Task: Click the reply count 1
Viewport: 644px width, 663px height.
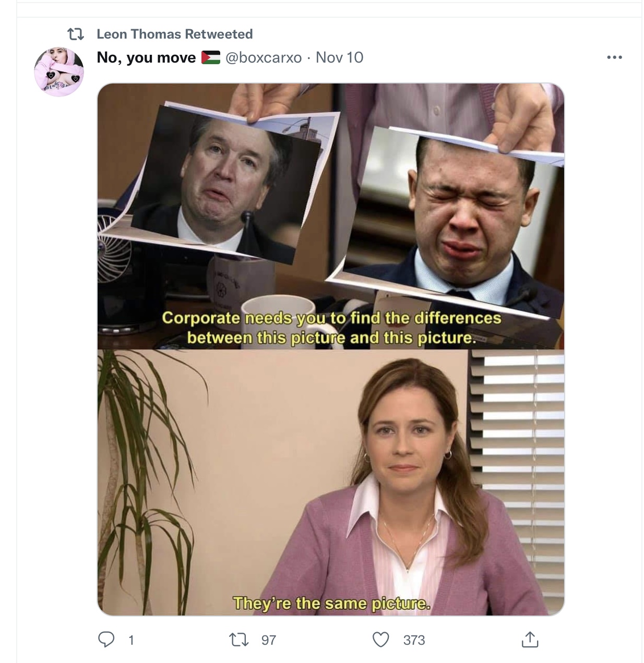Action: click(x=131, y=640)
